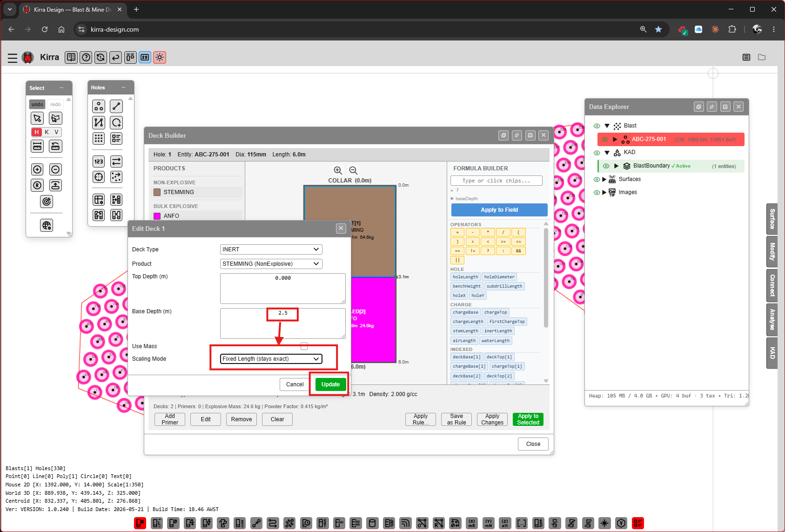Image resolution: width=785 pixels, height=532 pixels.
Task: Switch to the Connect side tab
Action: coord(772,285)
